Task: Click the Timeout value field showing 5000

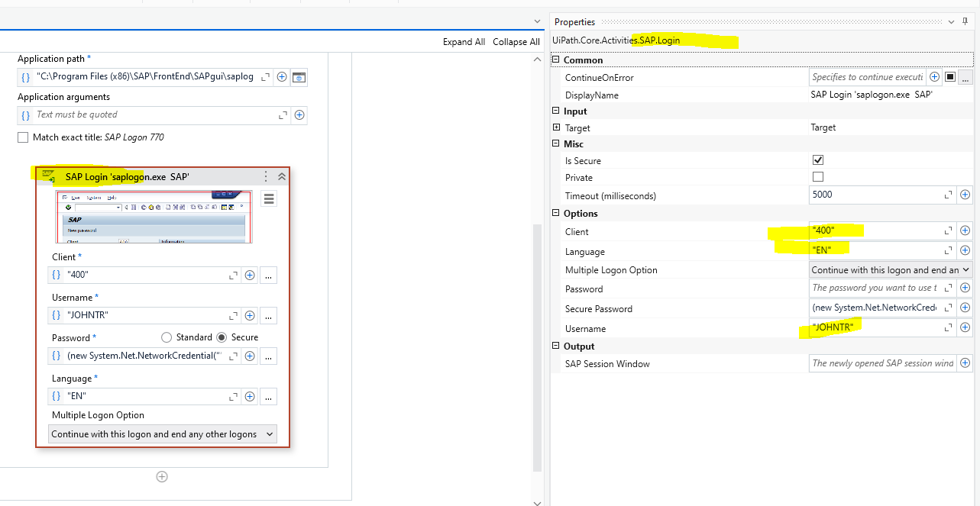Action: click(x=875, y=195)
